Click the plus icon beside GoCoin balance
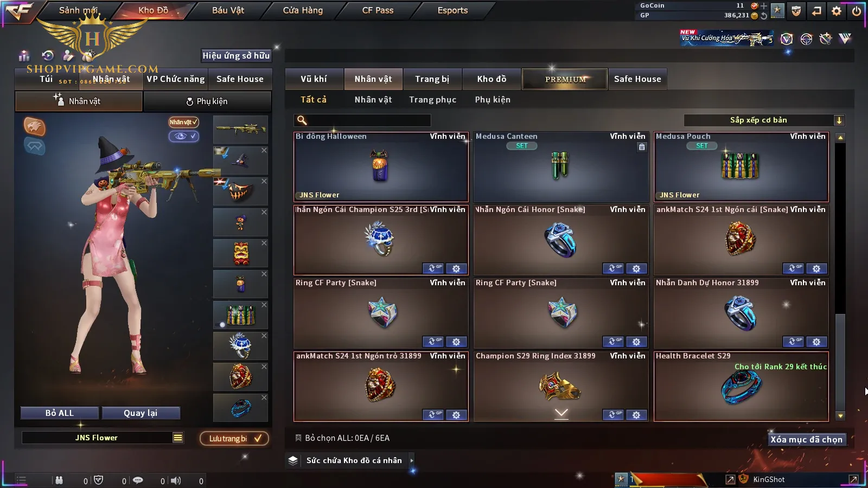 pyautogui.click(x=764, y=5)
